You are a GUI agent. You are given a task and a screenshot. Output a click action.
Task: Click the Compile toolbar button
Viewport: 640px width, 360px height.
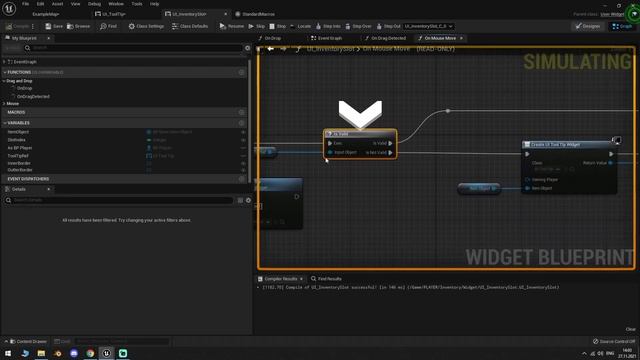17,26
